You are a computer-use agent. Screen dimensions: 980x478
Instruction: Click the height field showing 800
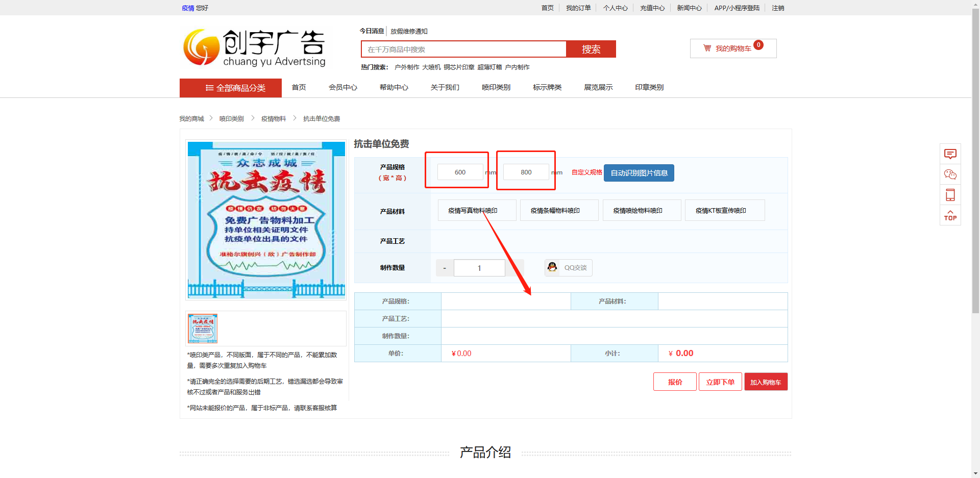526,172
